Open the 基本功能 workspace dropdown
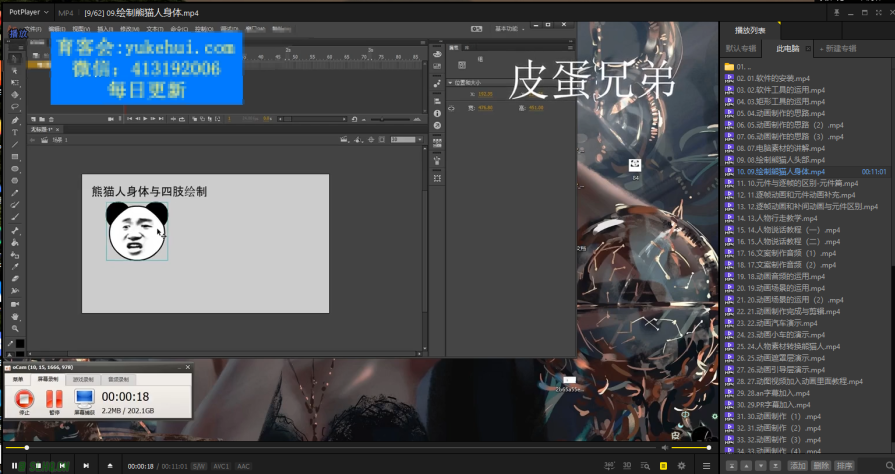Screen dimensions: 895x474 coord(510,29)
